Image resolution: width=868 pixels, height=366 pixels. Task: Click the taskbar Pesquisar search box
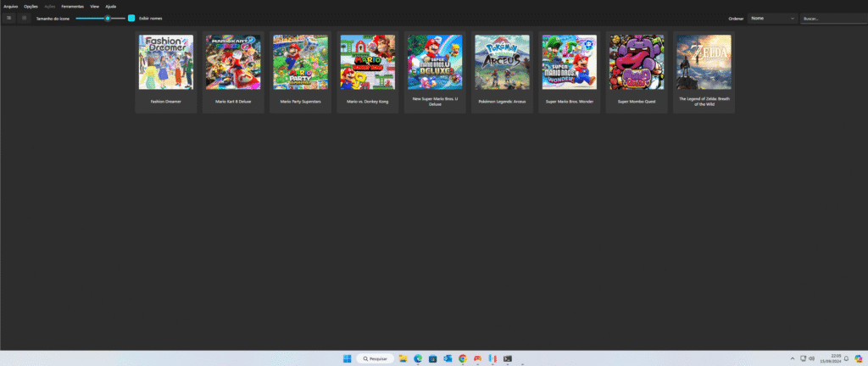pyautogui.click(x=376, y=358)
